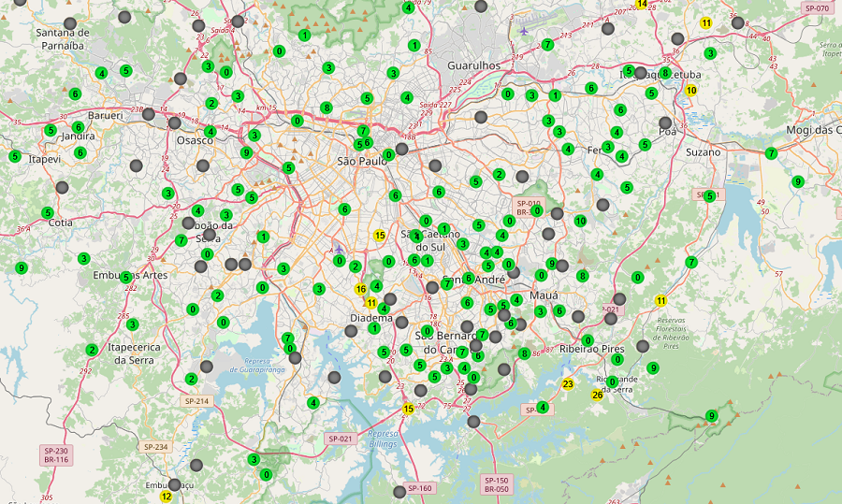The width and height of the screenshot is (842, 504).
Task: Open yellow 15 marker above Represa Billings
Action: [x=408, y=409]
